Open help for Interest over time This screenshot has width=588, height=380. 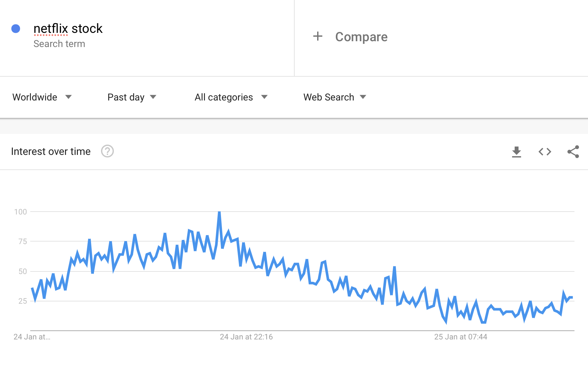[107, 151]
